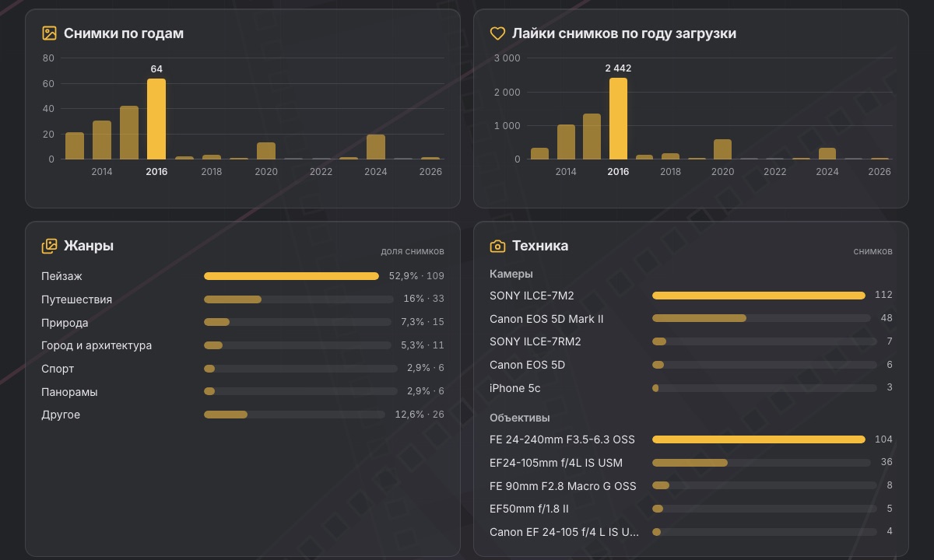Click the camera icon next to "Техника"
Screen dimensions: 934x560
pos(497,246)
